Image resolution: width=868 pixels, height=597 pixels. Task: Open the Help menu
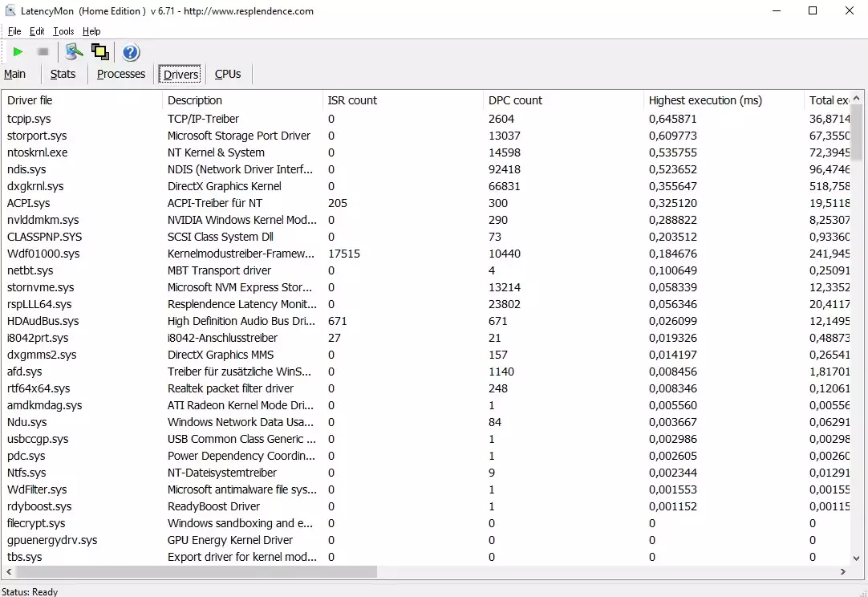click(x=92, y=31)
